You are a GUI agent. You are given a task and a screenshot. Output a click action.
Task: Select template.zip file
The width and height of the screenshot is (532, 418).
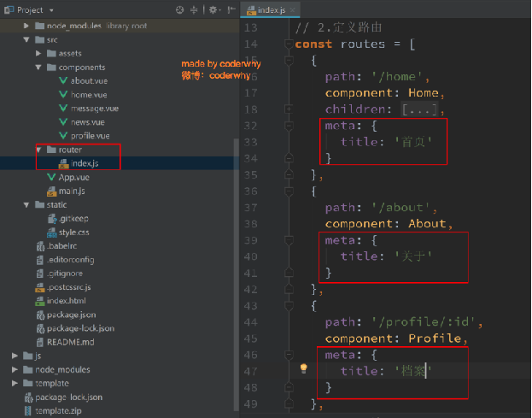[58, 411]
